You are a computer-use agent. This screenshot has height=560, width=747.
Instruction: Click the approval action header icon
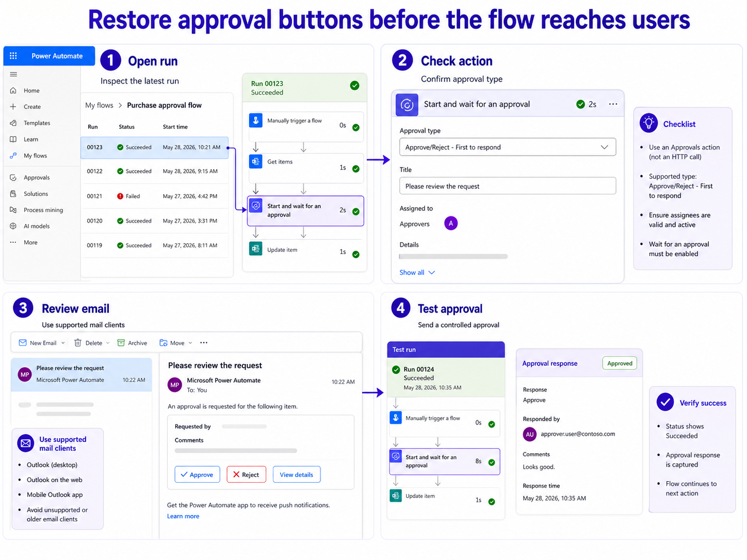[407, 105]
